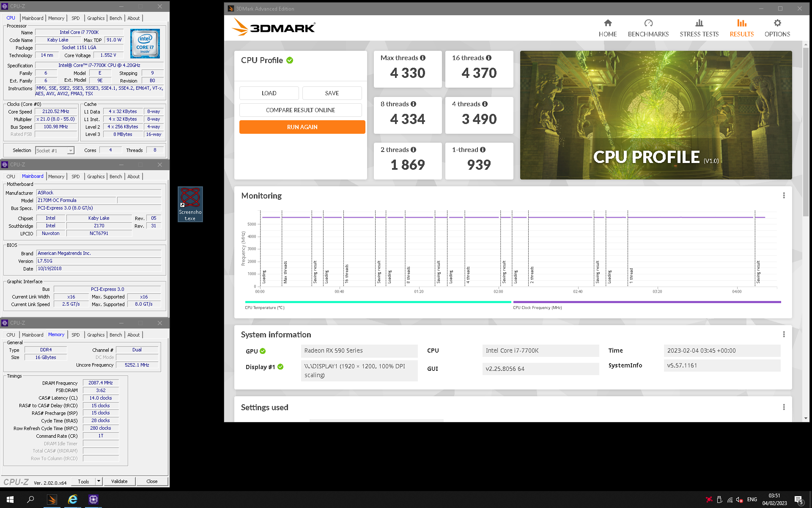The width and height of the screenshot is (812, 508).
Task: Click CPU Temperature legend bar
Action: pyautogui.click(x=378, y=302)
